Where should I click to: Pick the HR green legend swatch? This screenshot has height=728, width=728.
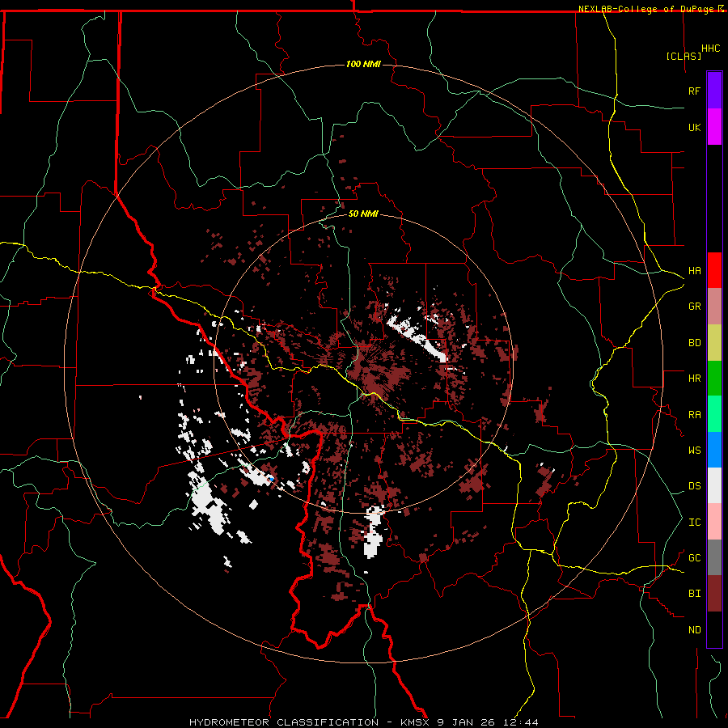click(714, 378)
